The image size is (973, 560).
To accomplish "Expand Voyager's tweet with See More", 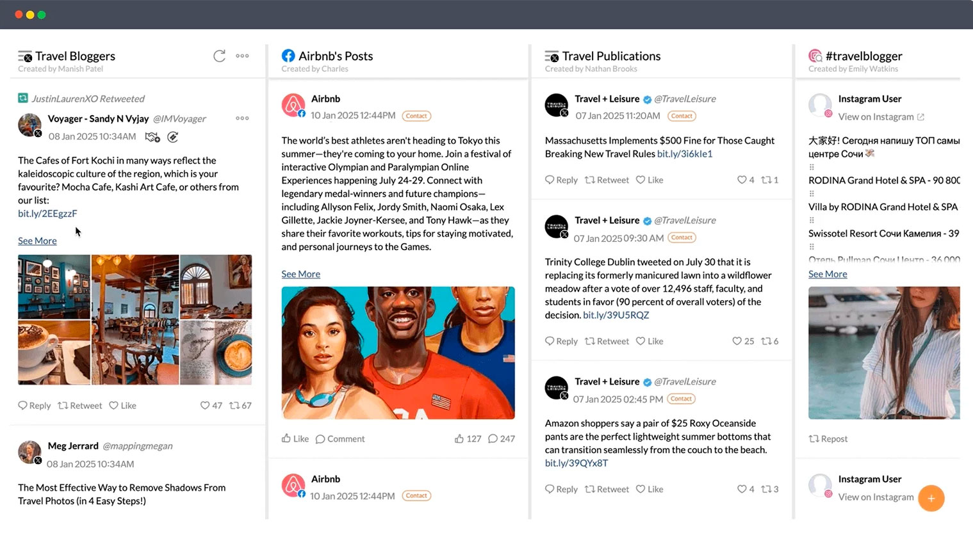I will click(37, 241).
